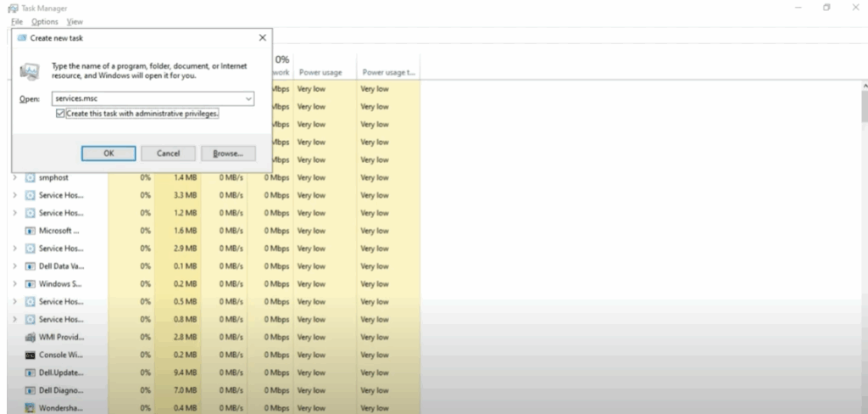Close the Create new task dialog

coord(263,37)
